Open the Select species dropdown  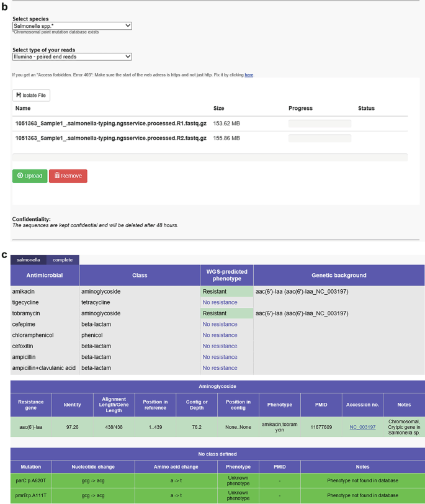[x=72, y=25]
